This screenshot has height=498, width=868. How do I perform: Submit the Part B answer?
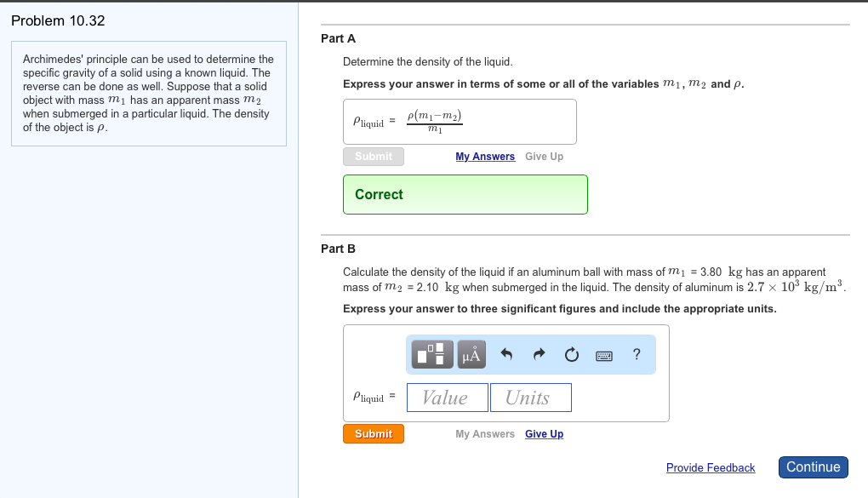373,433
